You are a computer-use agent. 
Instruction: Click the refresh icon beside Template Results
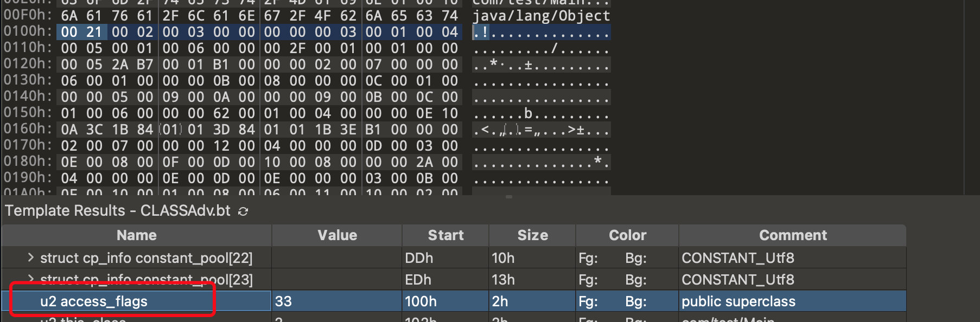pyautogui.click(x=243, y=211)
